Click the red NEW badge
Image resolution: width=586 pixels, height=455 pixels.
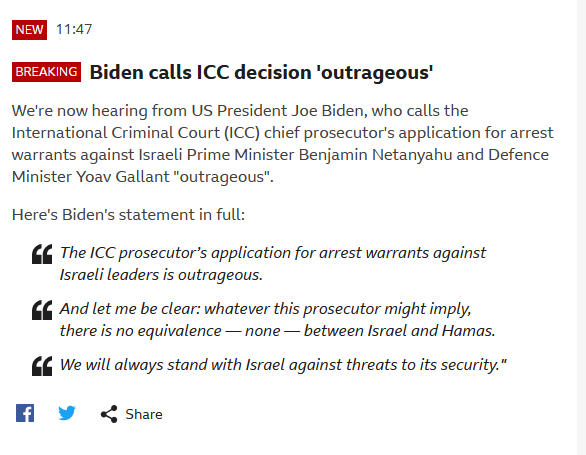pos(30,30)
